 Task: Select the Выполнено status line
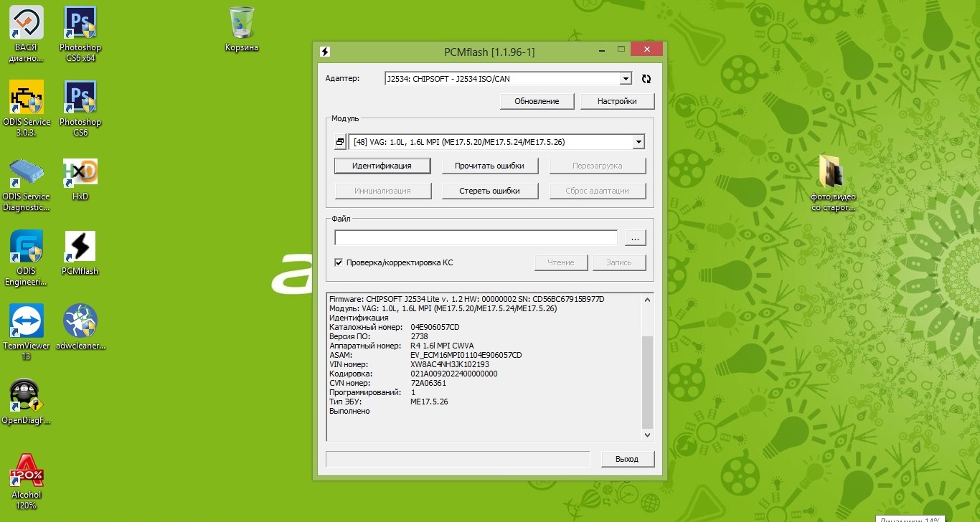coord(349,411)
